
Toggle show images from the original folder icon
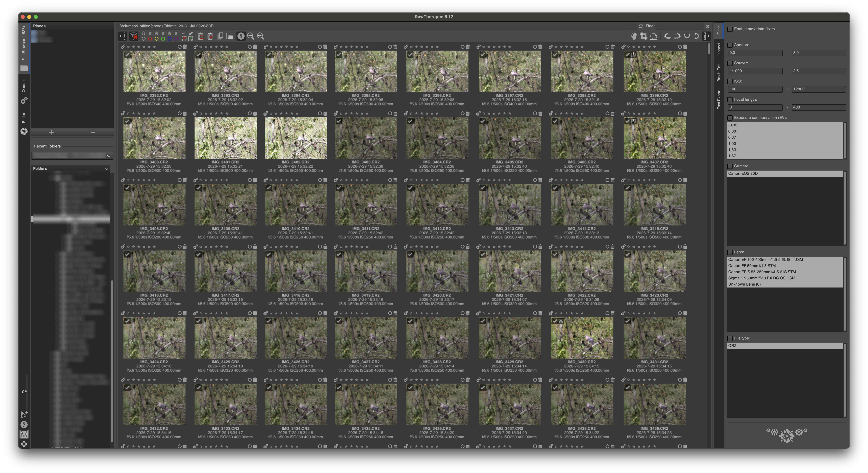click(x=220, y=36)
